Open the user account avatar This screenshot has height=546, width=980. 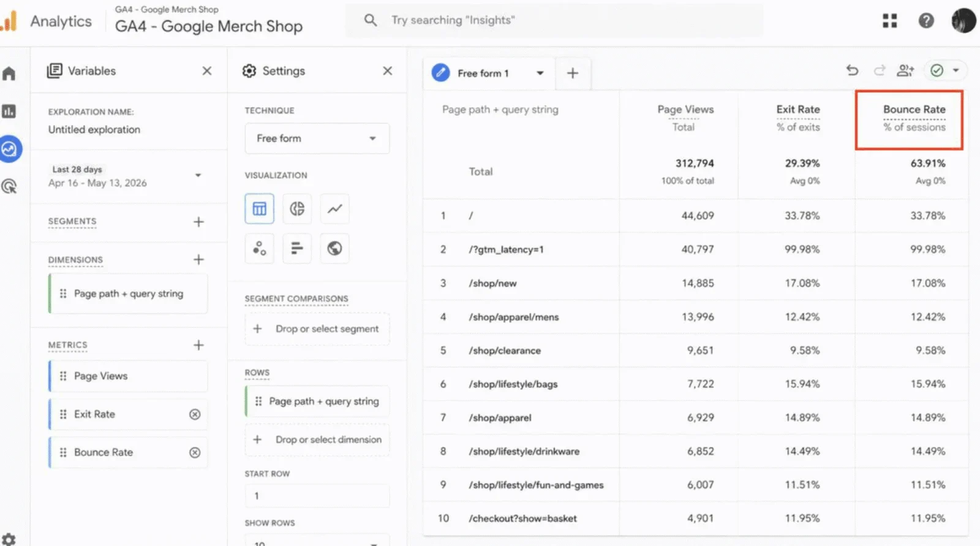(963, 21)
